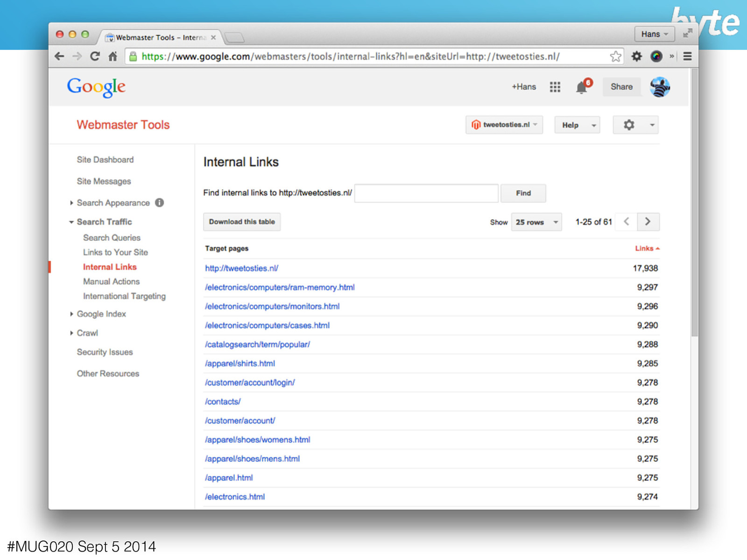Click the green padlock in address bar
This screenshot has height=560, width=747.
(133, 56)
